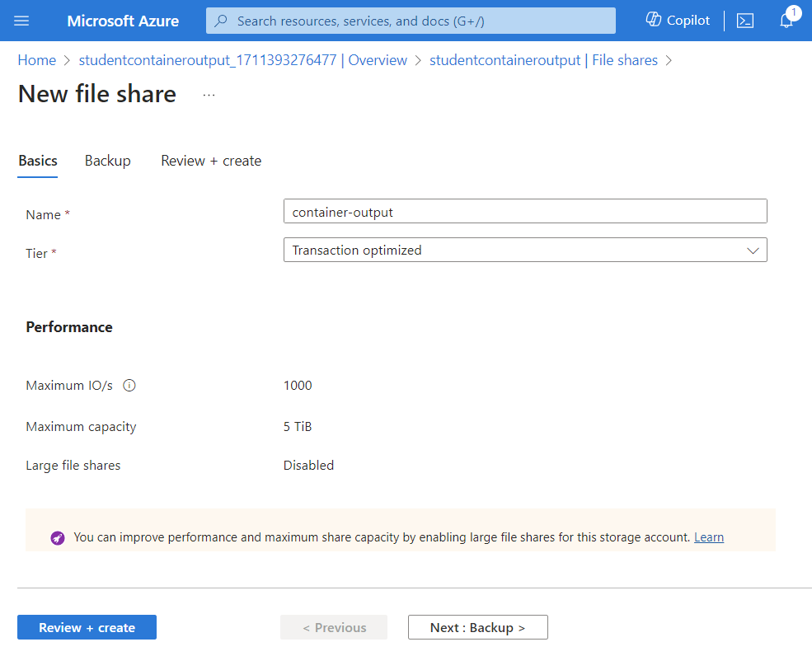
Task: Open studentcontaineroutput File shares breadcrumb
Action: click(x=543, y=60)
